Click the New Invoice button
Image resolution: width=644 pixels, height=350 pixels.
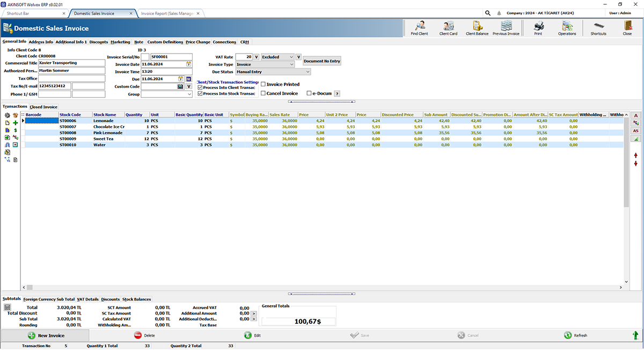click(x=45, y=336)
